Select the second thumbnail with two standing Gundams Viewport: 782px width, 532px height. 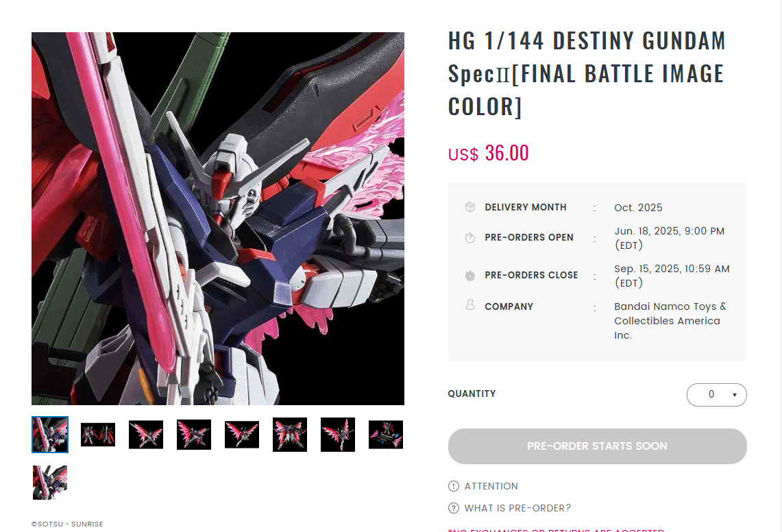point(98,435)
